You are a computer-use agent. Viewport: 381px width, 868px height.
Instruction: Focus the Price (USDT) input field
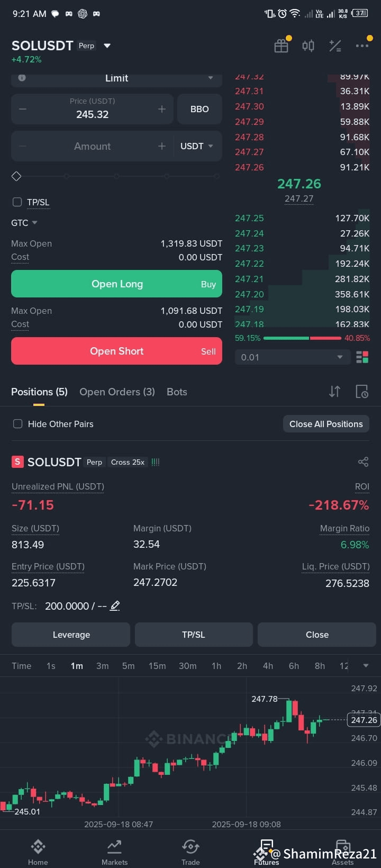click(92, 109)
